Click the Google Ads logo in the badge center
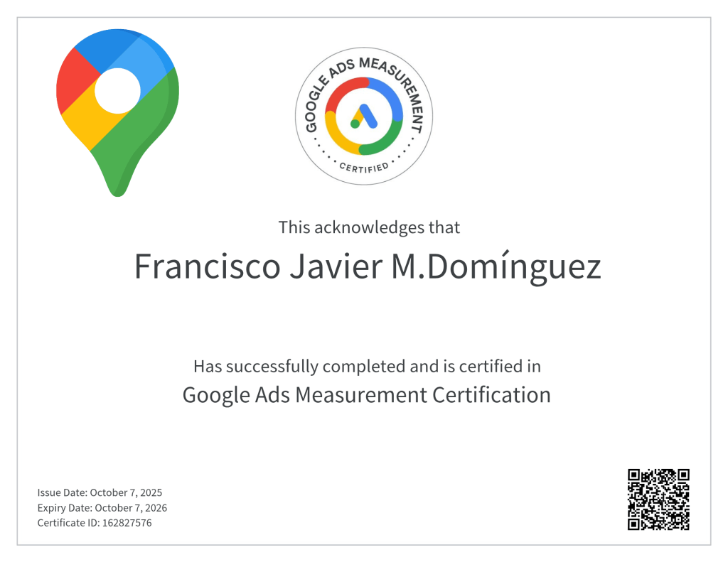This screenshot has width=728, height=562. click(x=363, y=116)
